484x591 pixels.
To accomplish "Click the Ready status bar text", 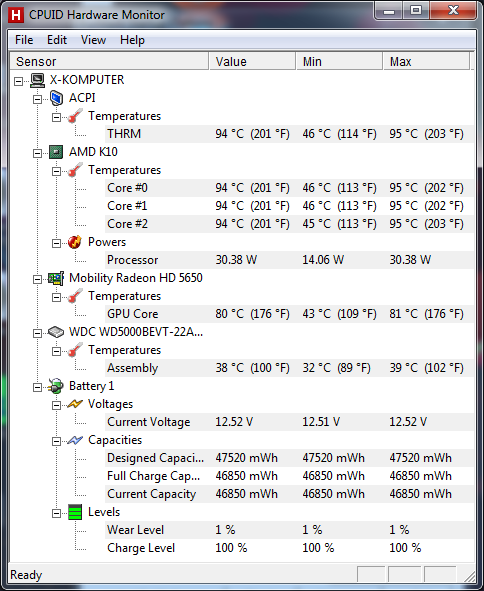I will click(x=26, y=575).
